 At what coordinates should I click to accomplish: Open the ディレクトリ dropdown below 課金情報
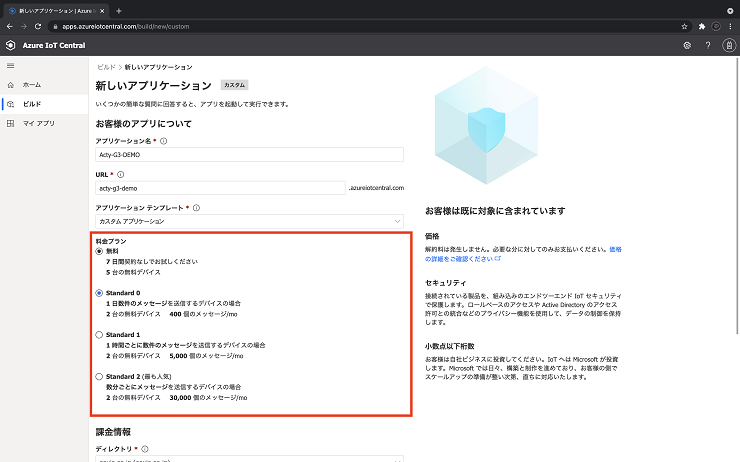249,459
